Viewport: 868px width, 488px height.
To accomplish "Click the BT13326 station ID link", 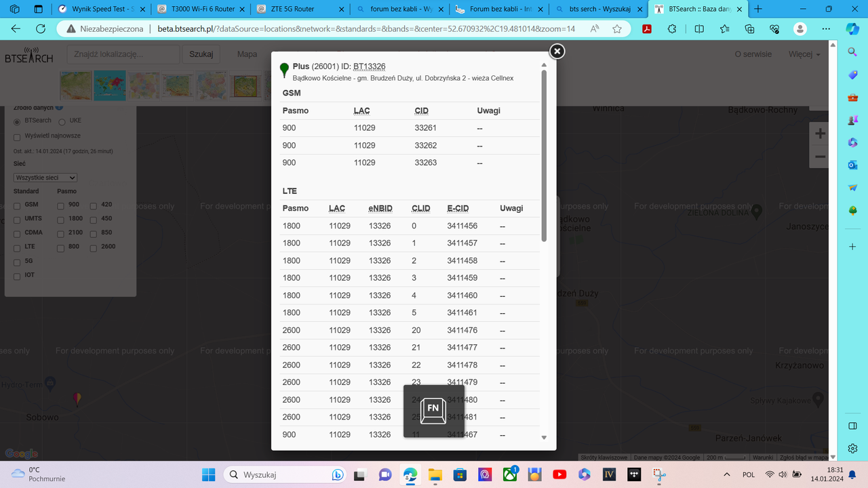I will (x=370, y=66).
